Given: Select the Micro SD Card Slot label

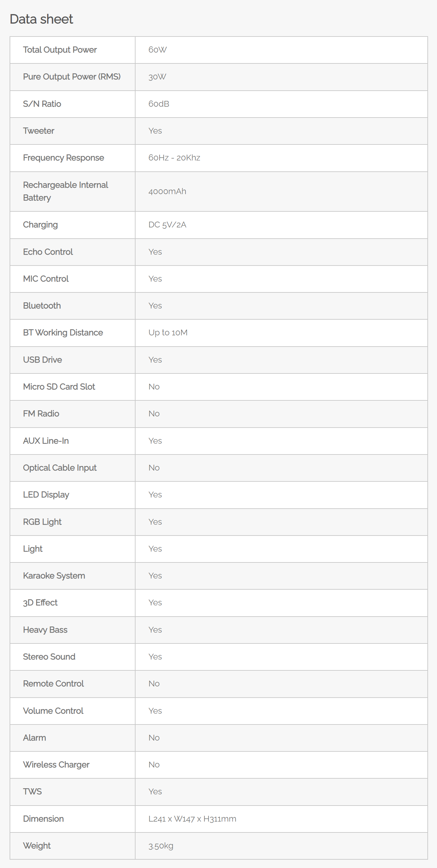Looking at the screenshot, I should pyautogui.click(x=59, y=387).
